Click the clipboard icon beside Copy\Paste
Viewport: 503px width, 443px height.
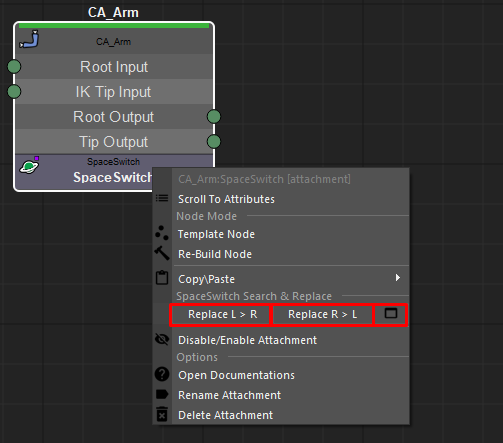[162, 278]
